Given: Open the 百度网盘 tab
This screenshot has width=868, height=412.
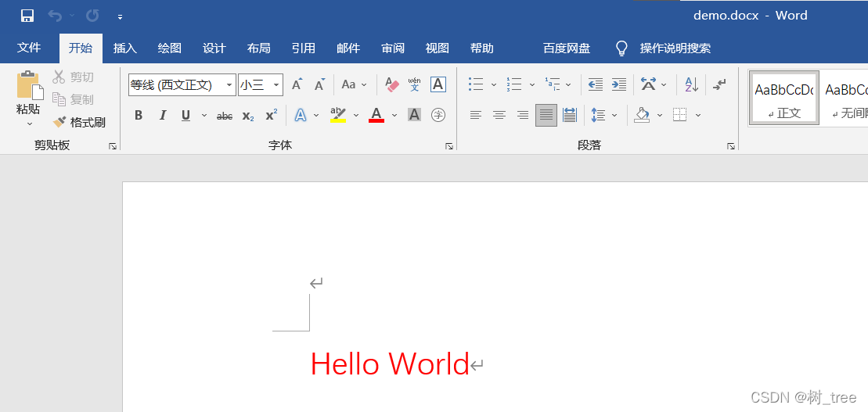Looking at the screenshot, I should pyautogui.click(x=567, y=48).
